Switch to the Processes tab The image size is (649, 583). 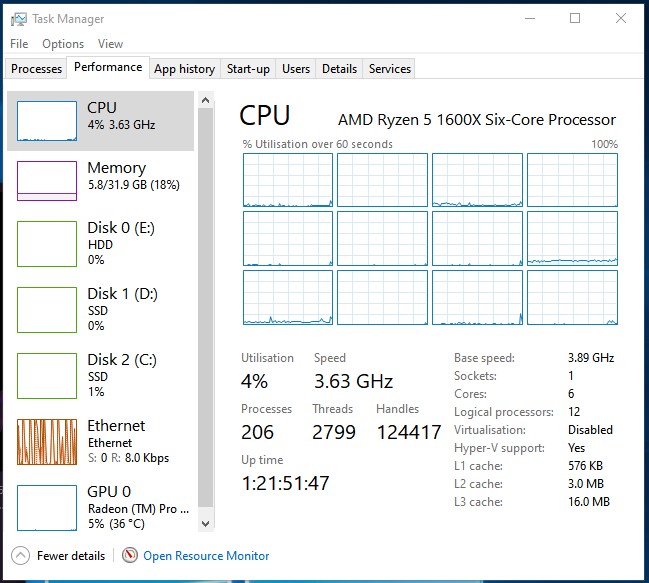tap(36, 69)
